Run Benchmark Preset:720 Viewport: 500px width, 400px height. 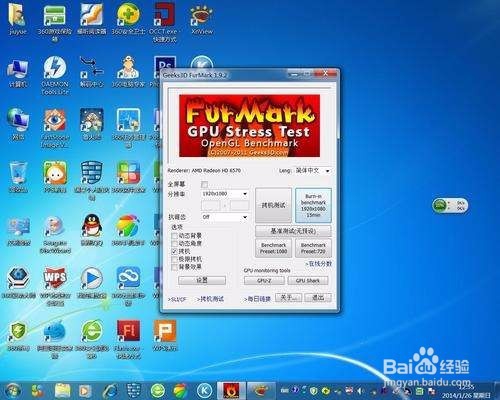pos(313,248)
